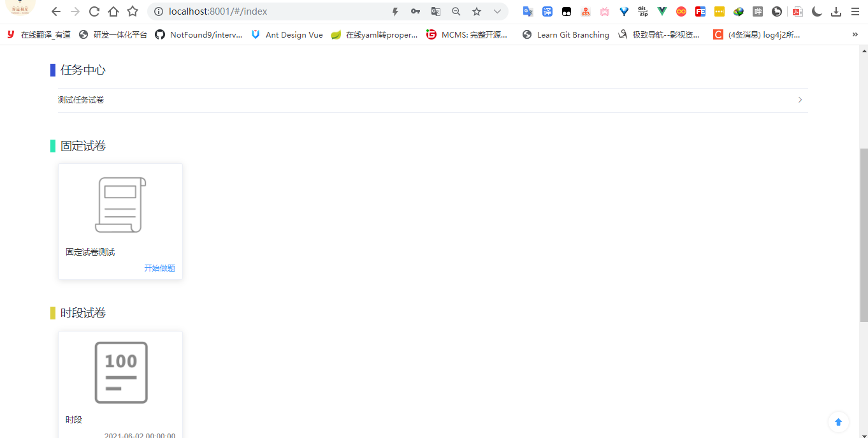Reload the current page
The image size is (868, 438).
click(x=94, y=11)
